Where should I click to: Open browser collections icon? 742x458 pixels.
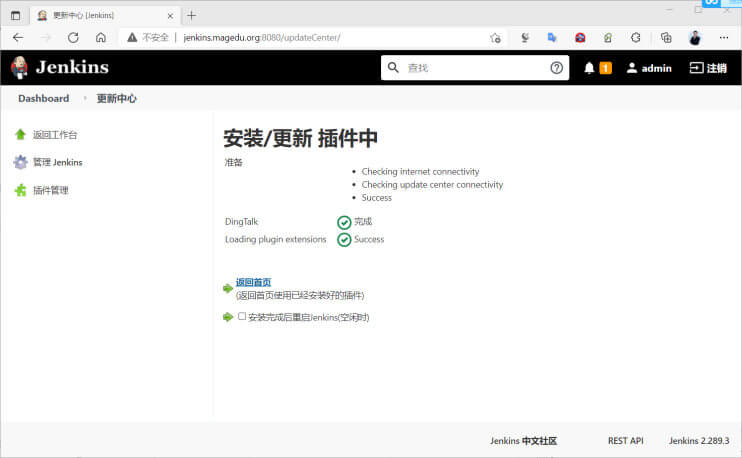click(666, 37)
